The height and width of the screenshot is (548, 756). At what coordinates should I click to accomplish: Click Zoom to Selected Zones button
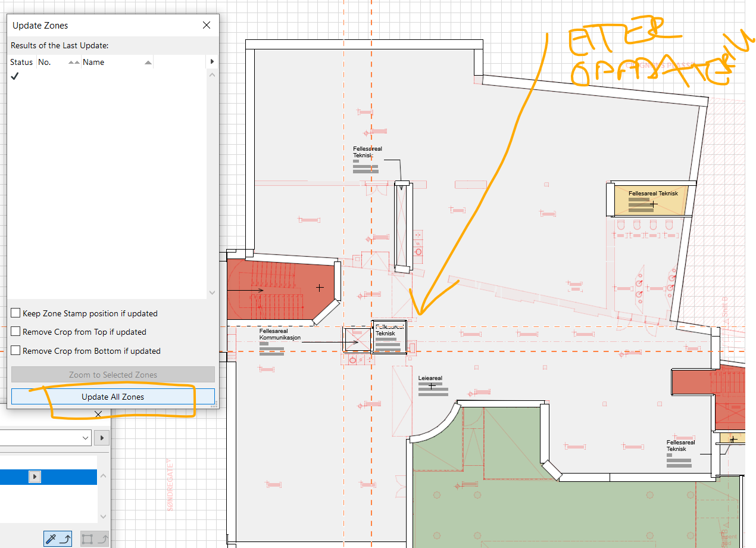click(x=113, y=375)
